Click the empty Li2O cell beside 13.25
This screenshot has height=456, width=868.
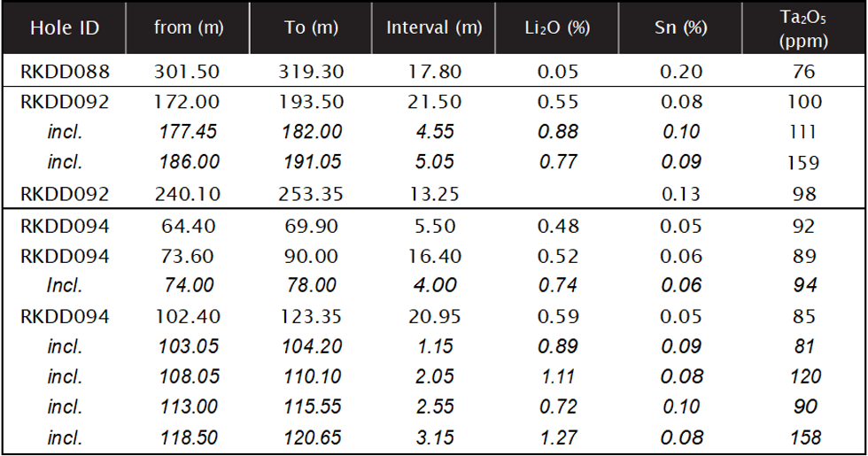click(556, 194)
